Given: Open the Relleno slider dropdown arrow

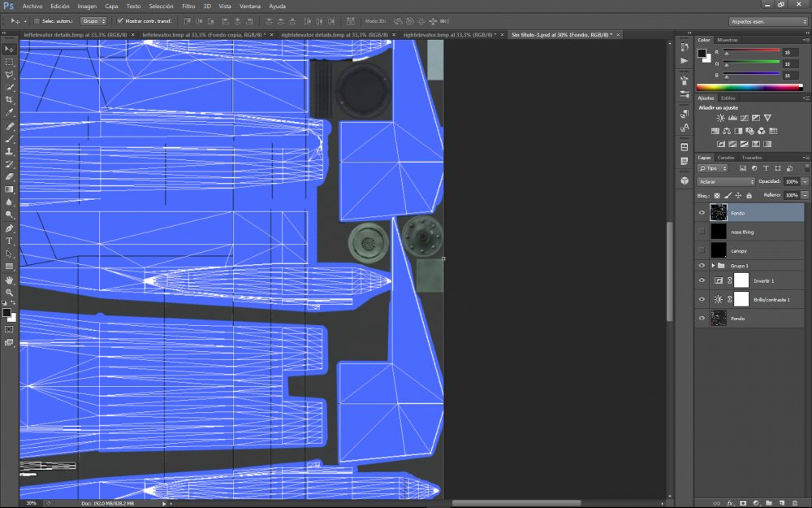Looking at the screenshot, I should 805,195.
